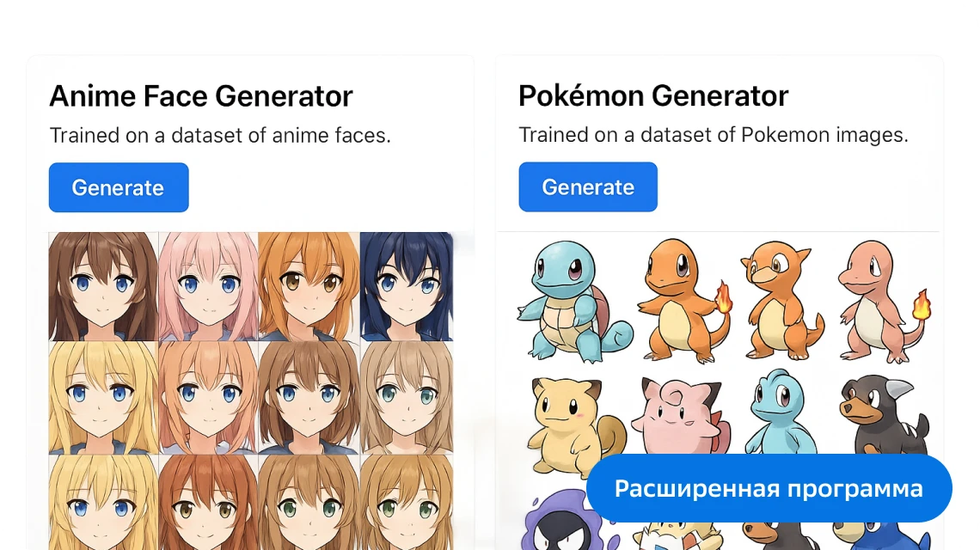The width and height of the screenshot is (980, 550).
Task: Click the Расширенная программа button
Action: point(769,488)
